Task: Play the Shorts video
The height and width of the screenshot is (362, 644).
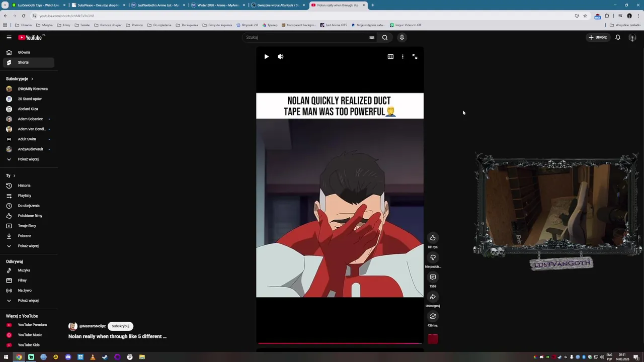Action: point(266,57)
